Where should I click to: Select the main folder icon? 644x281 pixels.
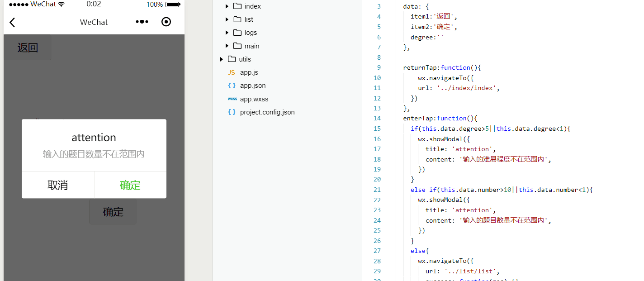click(x=237, y=46)
